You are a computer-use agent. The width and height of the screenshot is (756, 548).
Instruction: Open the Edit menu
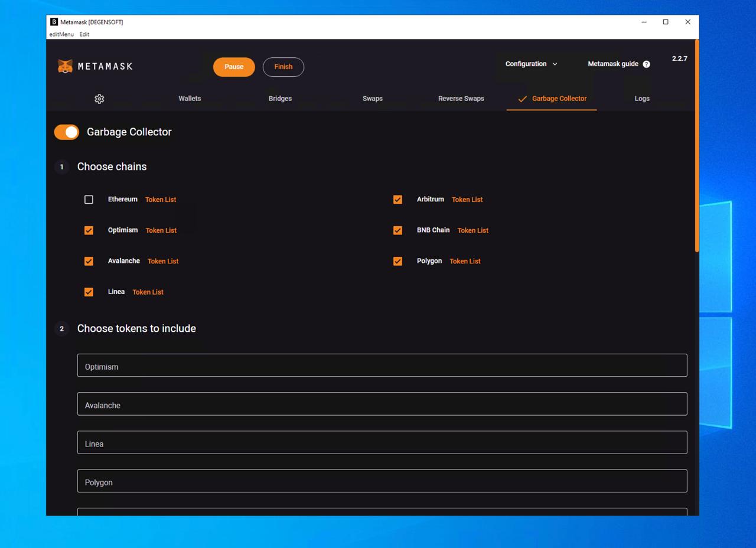click(84, 34)
